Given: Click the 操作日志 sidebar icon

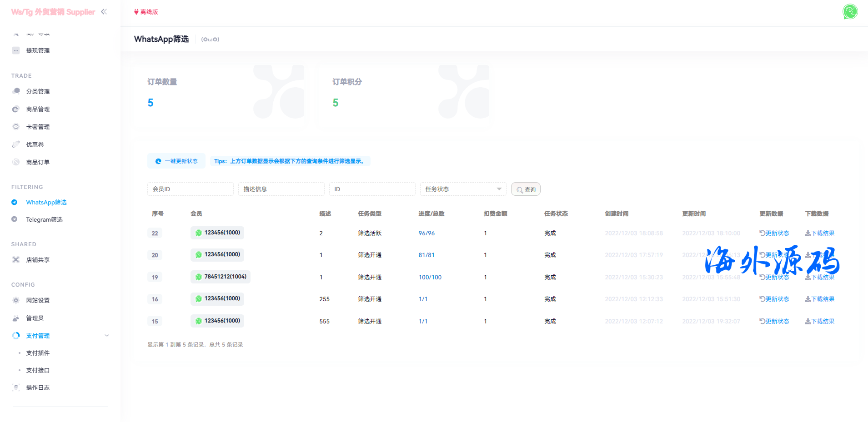Looking at the screenshot, I should click(x=16, y=387).
